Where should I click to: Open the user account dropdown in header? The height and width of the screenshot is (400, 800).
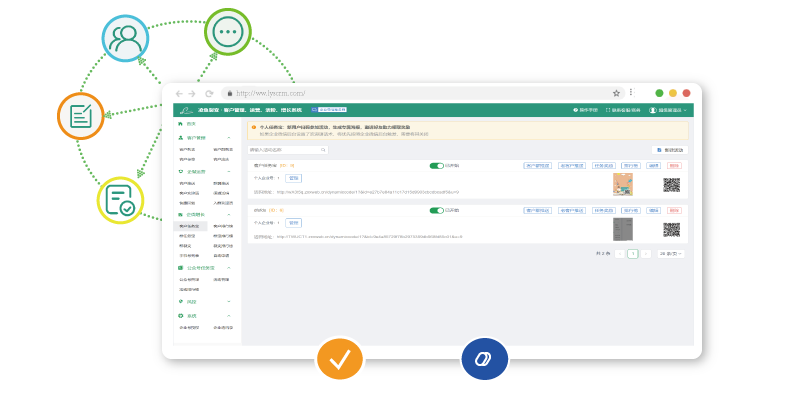pyautogui.click(x=667, y=110)
